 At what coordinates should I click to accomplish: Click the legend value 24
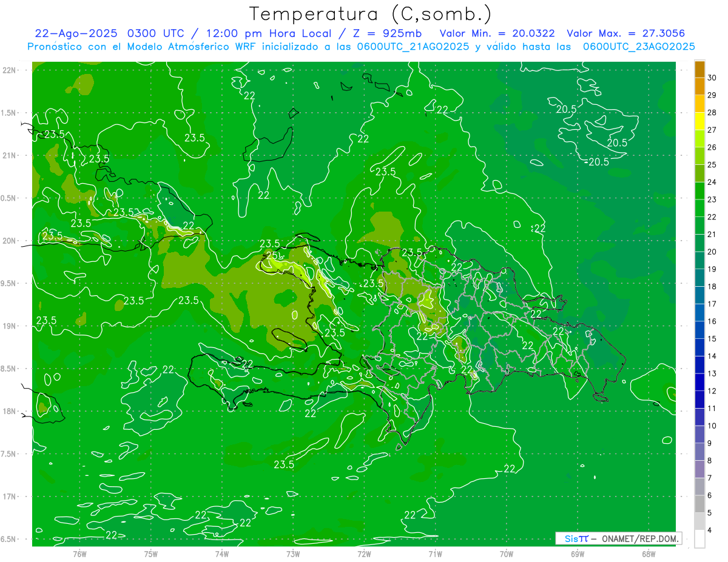pos(712,182)
